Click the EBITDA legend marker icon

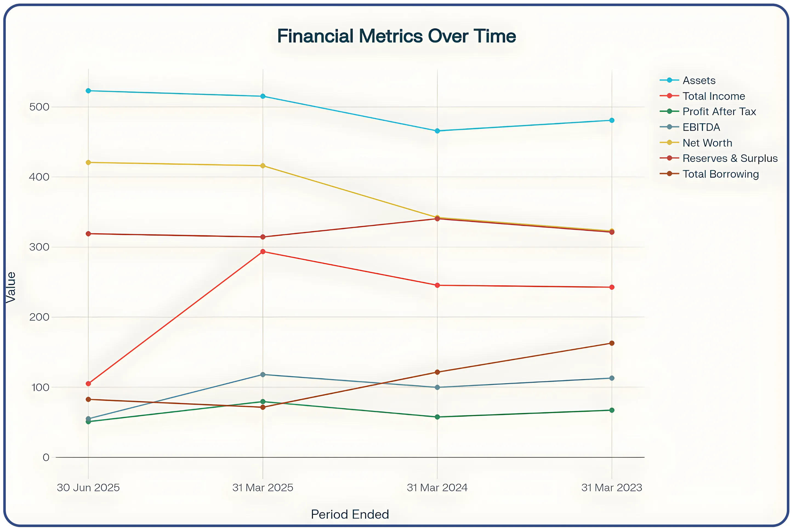[669, 127]
